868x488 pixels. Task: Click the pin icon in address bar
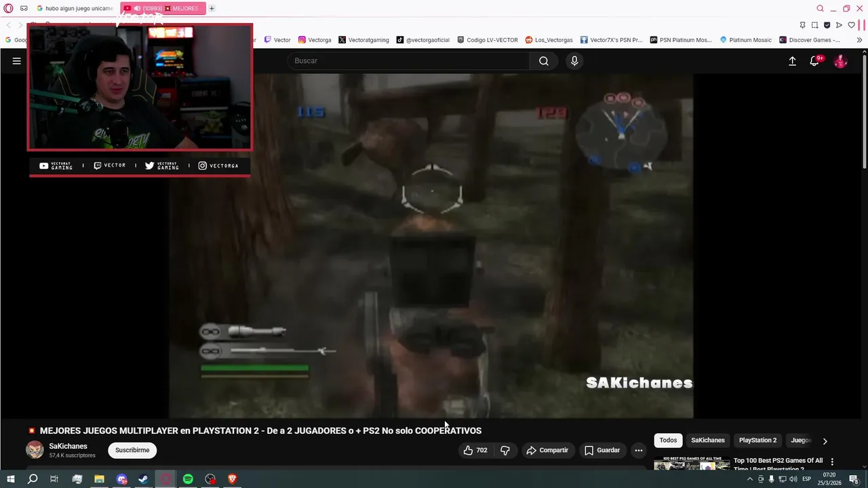tap(802, 25)
